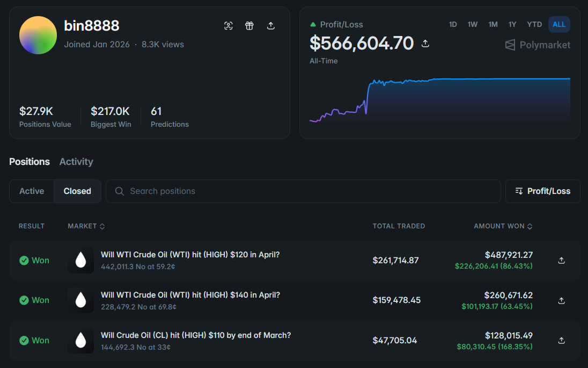The width and height of the screenshot is (588, 368).
Task: Click the oil drop icon for $120 April market
Action: [80, 260]
